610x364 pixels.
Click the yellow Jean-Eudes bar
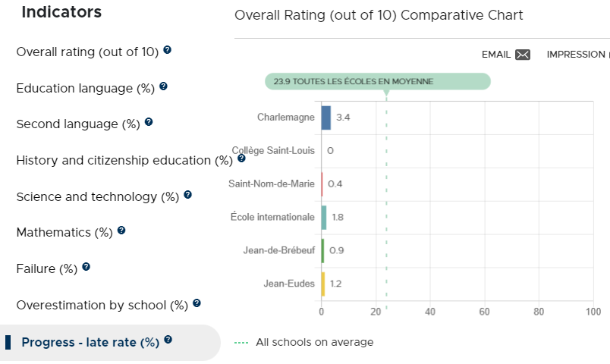pyautogui.click(x=323, y=284)
